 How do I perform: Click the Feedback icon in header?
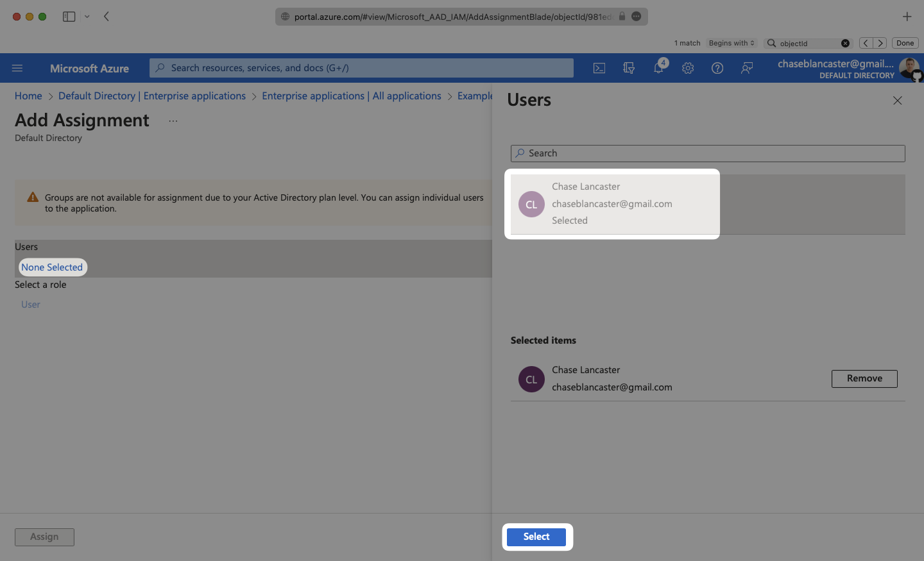coord(747,68)
